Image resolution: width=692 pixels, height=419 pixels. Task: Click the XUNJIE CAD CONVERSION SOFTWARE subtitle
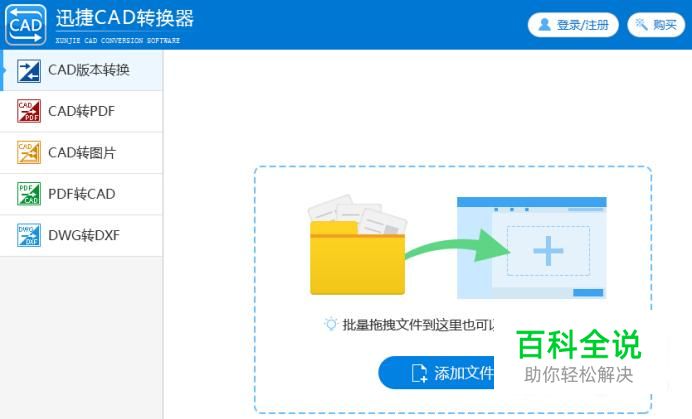[118, 40]
